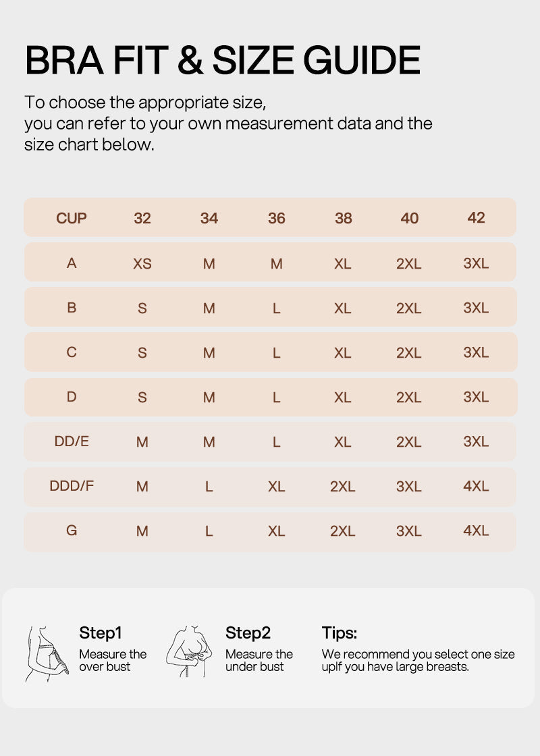Viewport: 540px width, 756px height.
Task: Click the 2XL cell in DDD/F row
Action: 342,487
